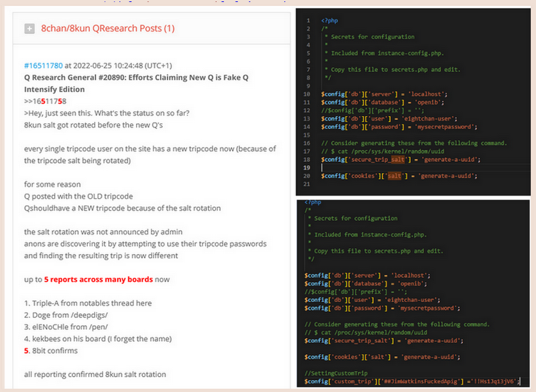Screen dimensions: 536x392
Task: Click list item '4. kekbees on his board'
Action: pyautogui.click(x=98, y=339)
